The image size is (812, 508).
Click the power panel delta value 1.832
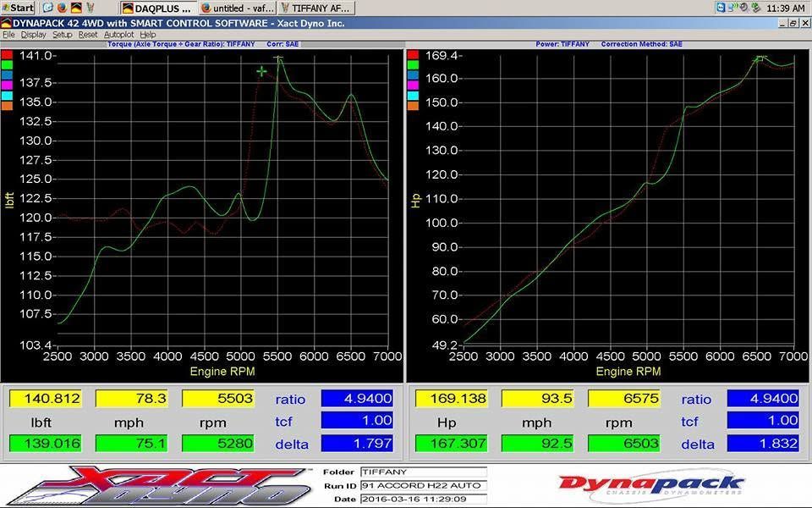tap(763, 443)
